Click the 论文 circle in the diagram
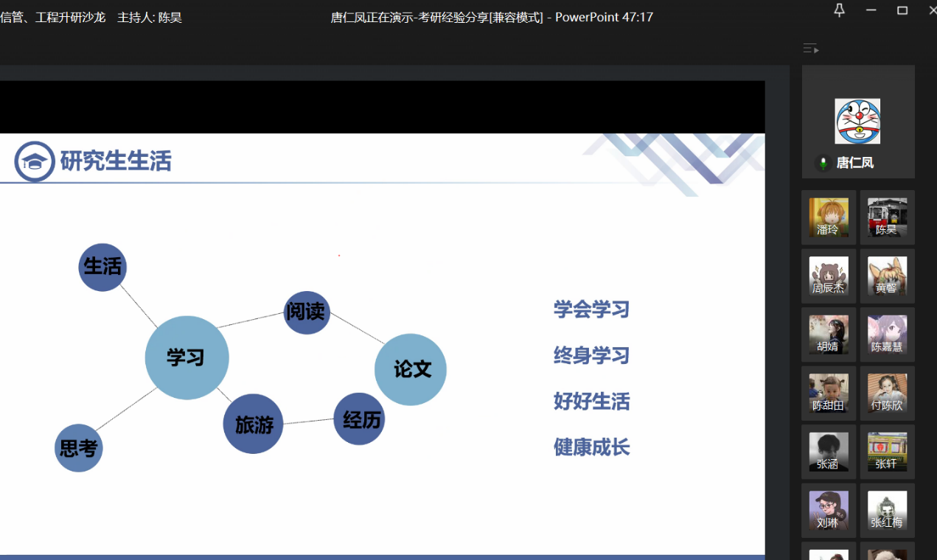 coord(411,369)
